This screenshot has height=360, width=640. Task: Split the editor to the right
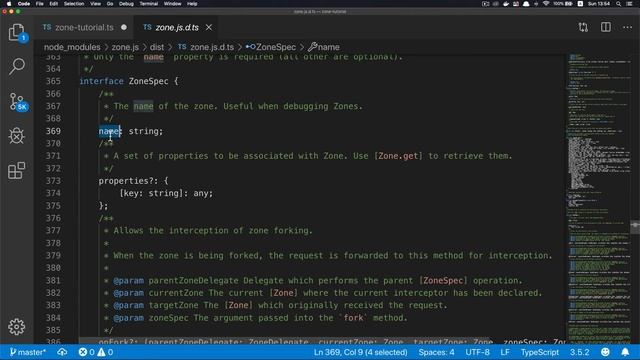click(606, 27)
